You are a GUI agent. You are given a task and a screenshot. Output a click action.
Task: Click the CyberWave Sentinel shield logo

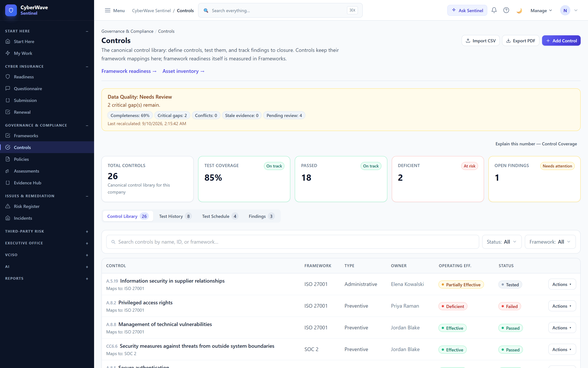11,10
